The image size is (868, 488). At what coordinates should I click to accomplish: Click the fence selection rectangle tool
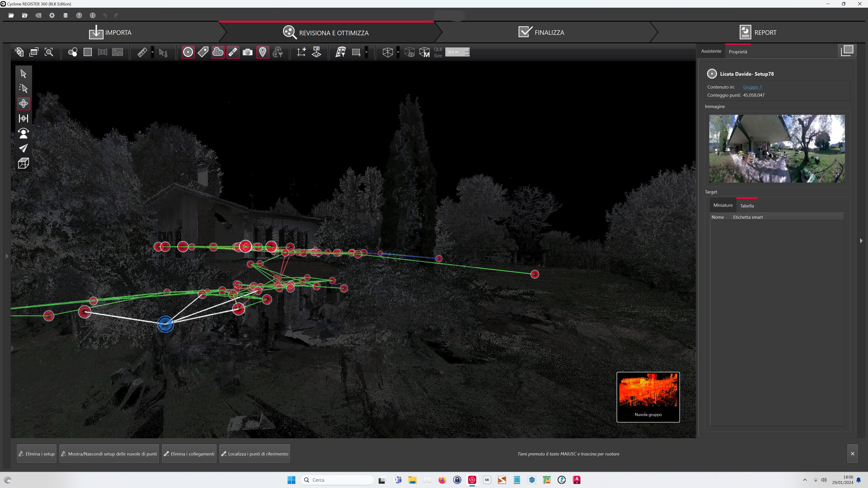[x=356, y=52]
